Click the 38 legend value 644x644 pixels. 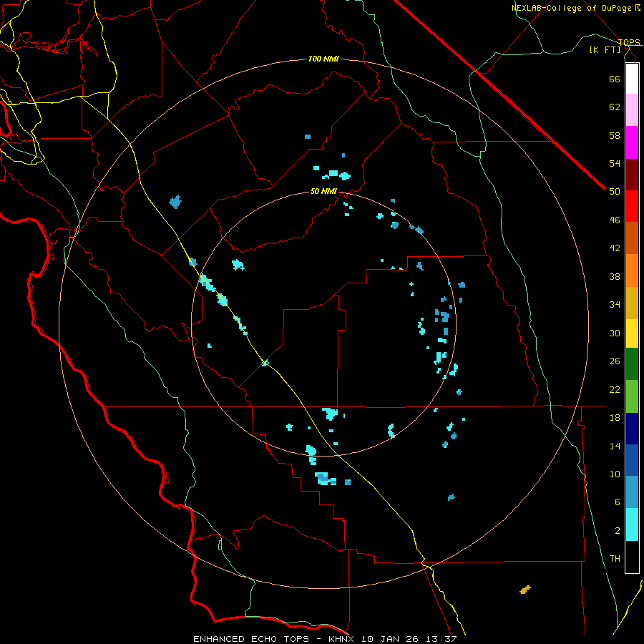coord(615,276)
